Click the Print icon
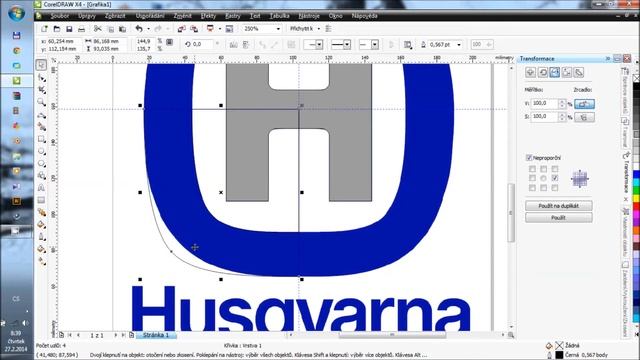This screenshot has height=360, width=640. coord(81,29)
